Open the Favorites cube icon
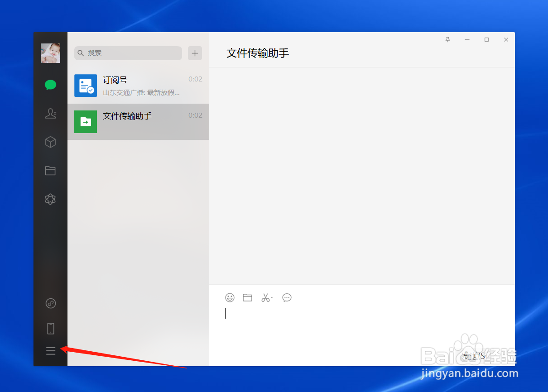This screenshot has height=392, width=548. (50, 142)
